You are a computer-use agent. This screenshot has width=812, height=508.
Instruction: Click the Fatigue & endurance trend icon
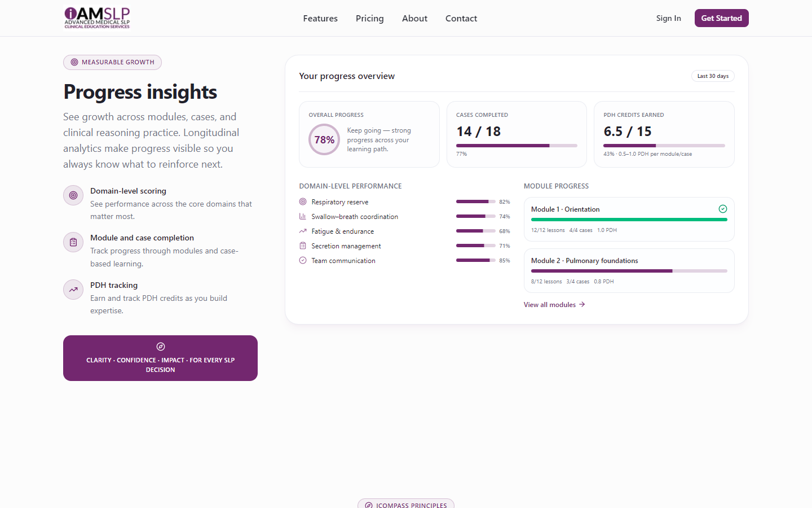pos(303,231)
